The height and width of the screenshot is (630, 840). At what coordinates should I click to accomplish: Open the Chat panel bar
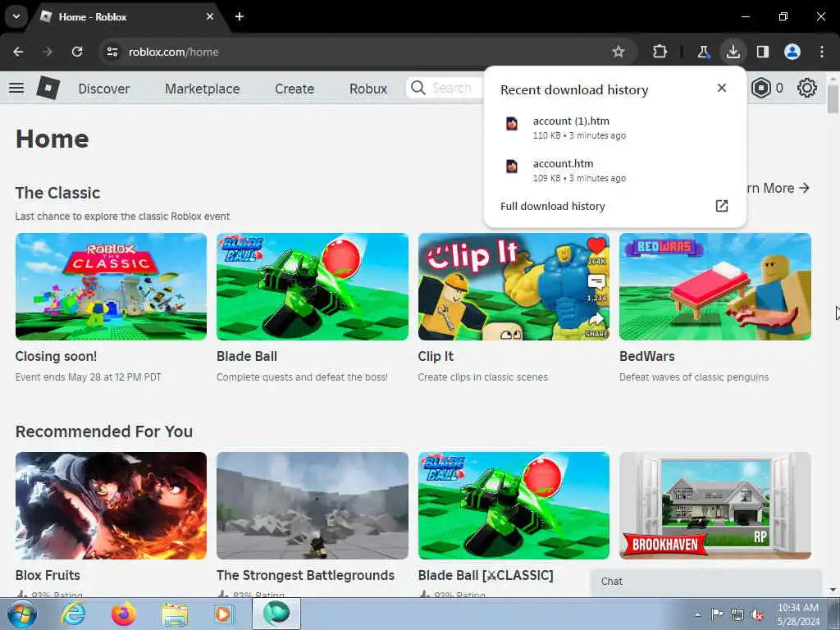point(705,582)
